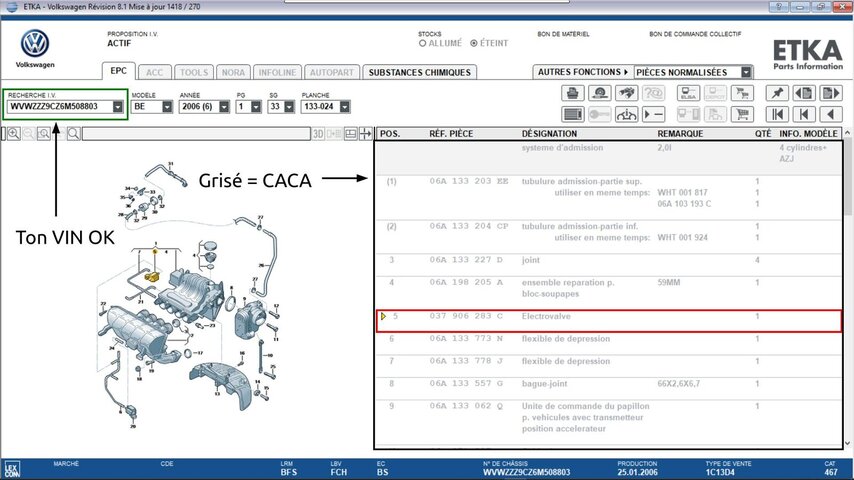Switch to the TOOLS tab
This screenshot has width=854, height=480.
[194, 72]
